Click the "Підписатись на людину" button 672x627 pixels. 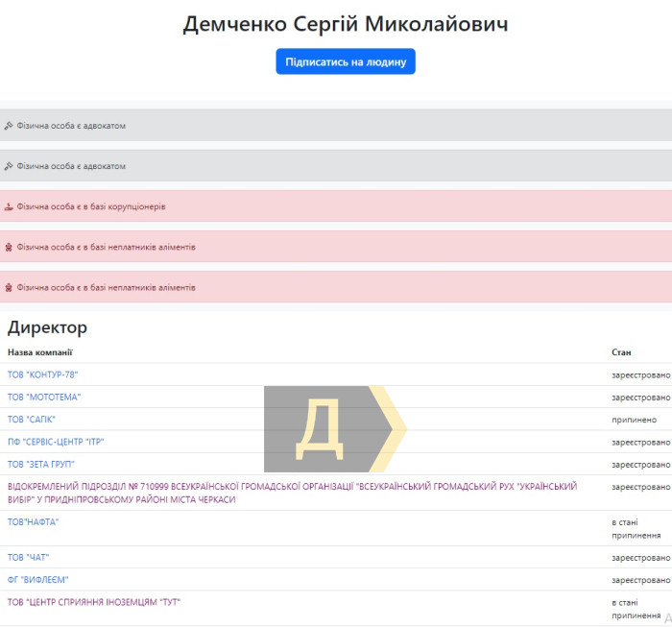(x=346, y=61)
